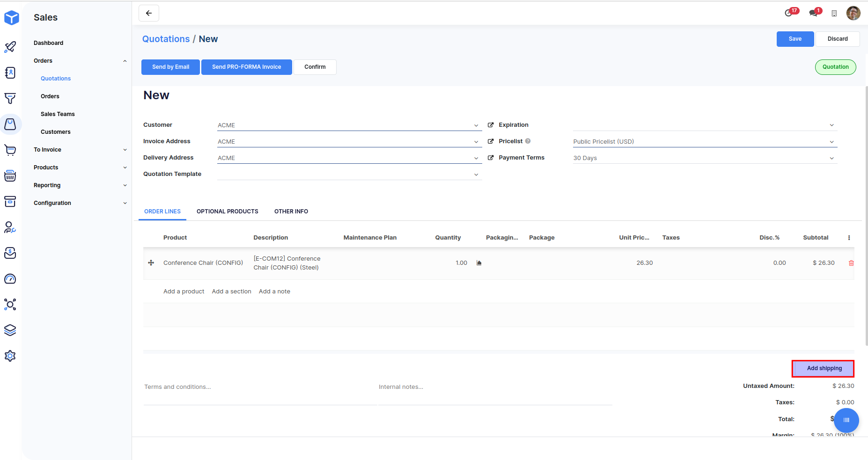
Task: Click the user avatar in top right
Action: click(853, 13)
